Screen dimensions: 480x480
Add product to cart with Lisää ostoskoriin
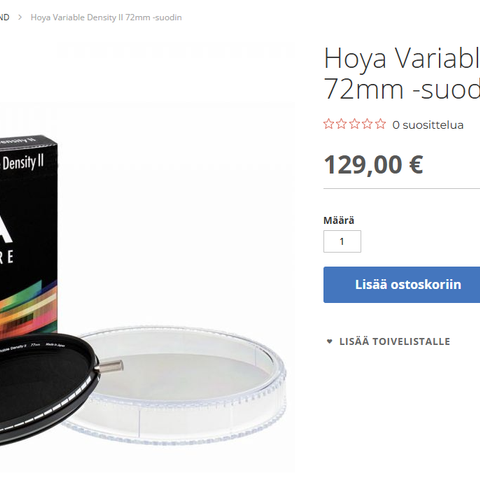click(402, 285)
